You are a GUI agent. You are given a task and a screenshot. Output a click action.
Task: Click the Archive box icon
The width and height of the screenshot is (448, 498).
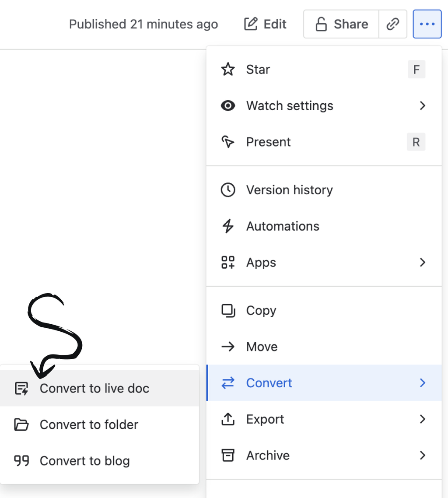tap(228, 455)
